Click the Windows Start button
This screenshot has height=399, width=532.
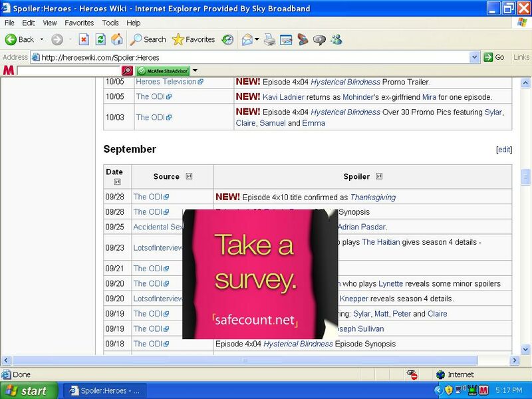click(x=29, y=390)
